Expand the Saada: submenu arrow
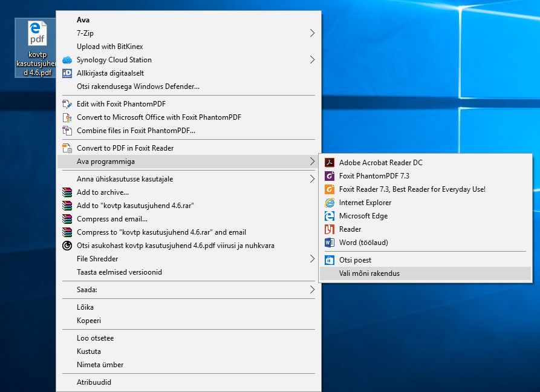Viewport: 540px width, 392px height. [312, 290]
